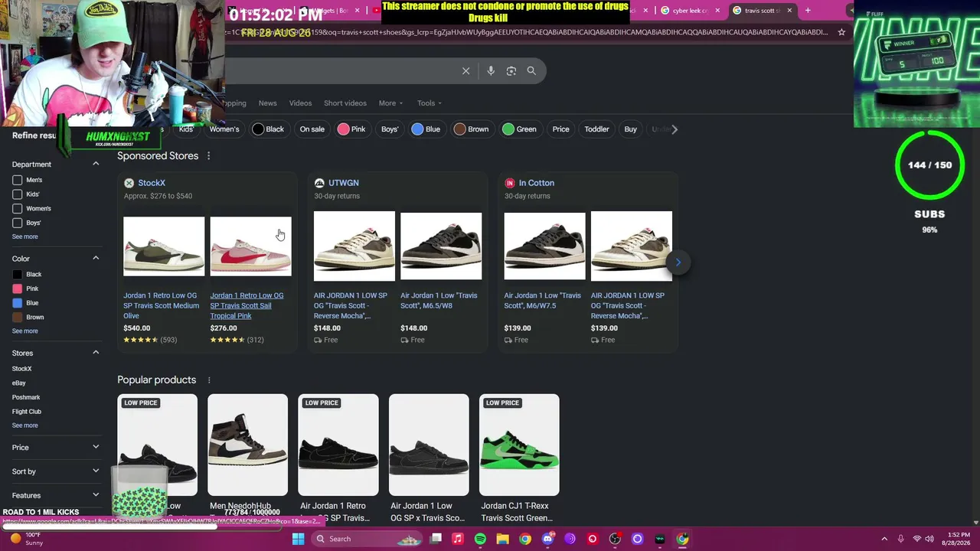Open the Tools dropdown
The image size is (980, 551).
coord(430,103)
